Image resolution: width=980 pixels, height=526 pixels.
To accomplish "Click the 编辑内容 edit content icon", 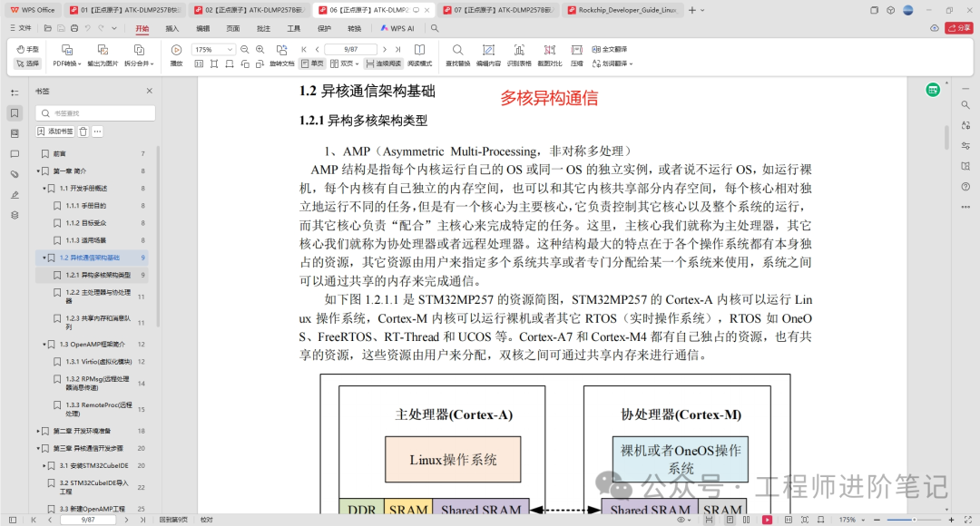I will (x=488, y=55).
